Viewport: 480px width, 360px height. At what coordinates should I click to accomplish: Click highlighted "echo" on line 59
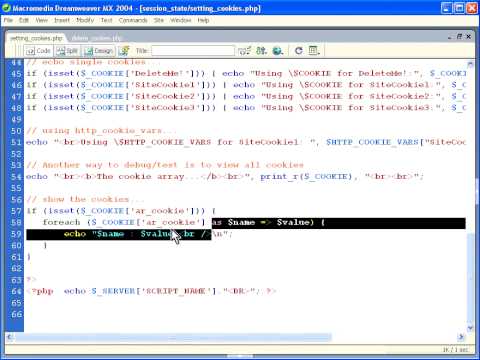tap(75, 234)
